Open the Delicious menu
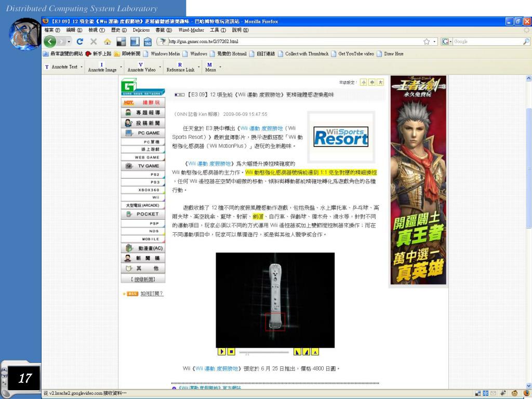This screenshot has height=399, width=532. [141, 30]
